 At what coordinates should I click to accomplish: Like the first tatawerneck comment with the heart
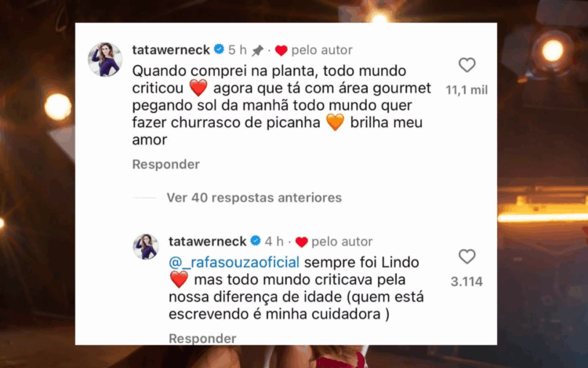[467, 65]
